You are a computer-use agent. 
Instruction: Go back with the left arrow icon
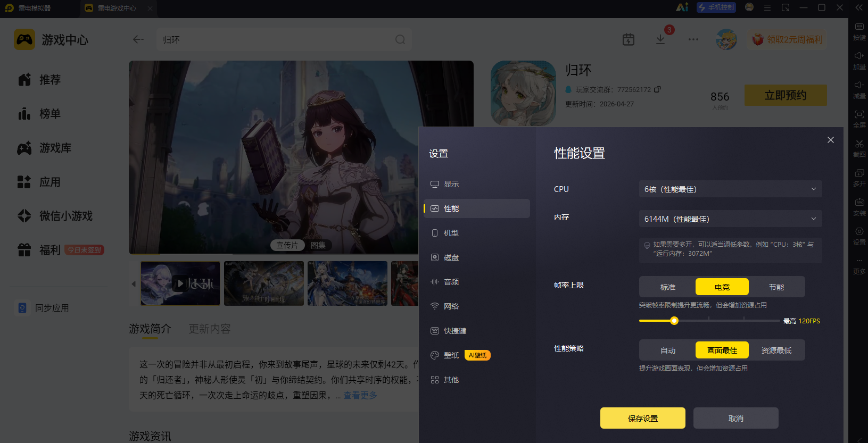coord(138,39)
